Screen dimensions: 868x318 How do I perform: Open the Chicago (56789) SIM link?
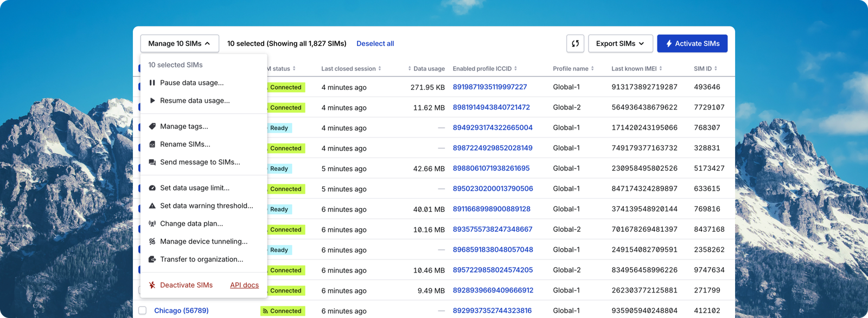coord(181,310)
